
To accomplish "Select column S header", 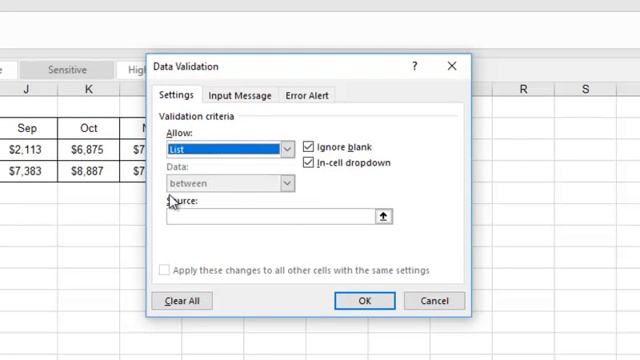I will tap(585, 89).
